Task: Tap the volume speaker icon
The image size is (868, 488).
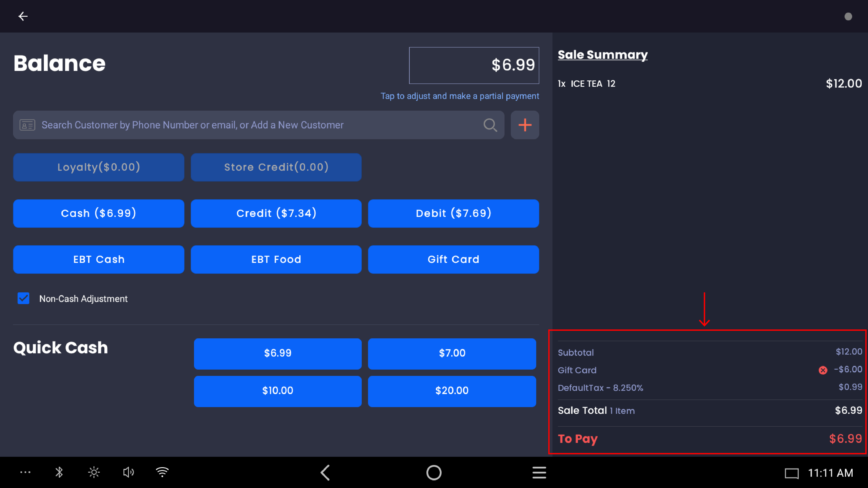Action: point(128,472)
